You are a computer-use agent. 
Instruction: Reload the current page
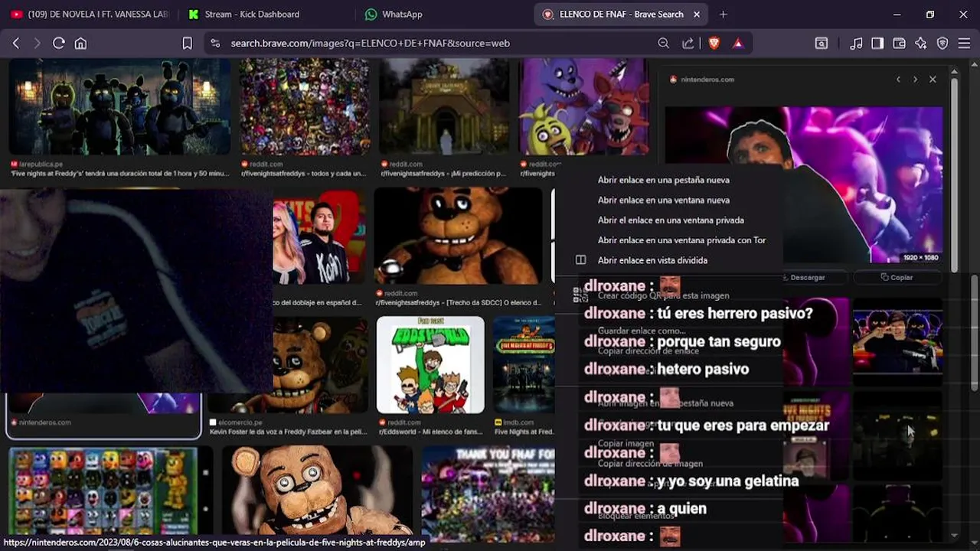point(58,44)
